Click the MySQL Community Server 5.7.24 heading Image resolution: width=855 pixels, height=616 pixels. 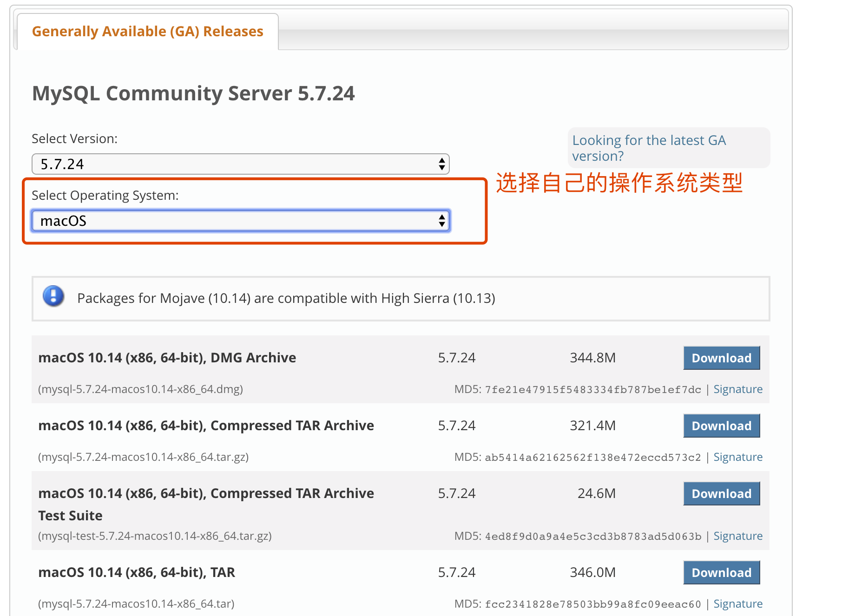(x=193, y=93)
